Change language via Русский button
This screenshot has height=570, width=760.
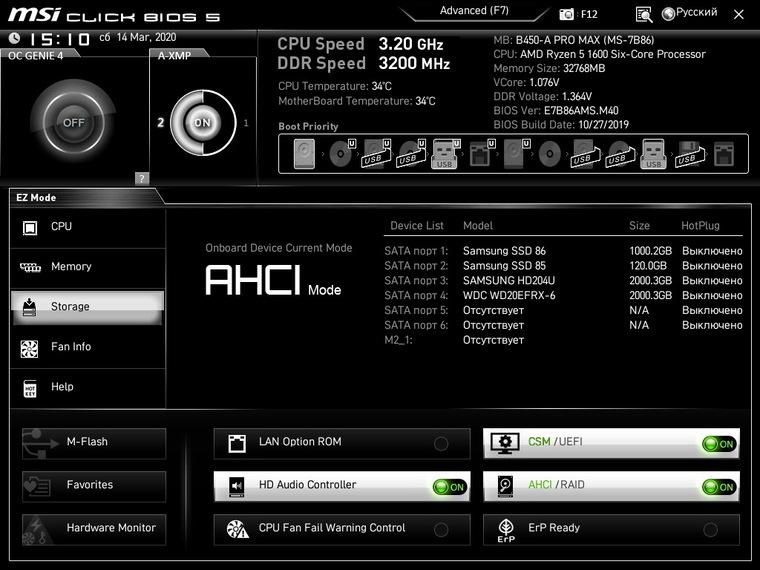coord(689,13)
